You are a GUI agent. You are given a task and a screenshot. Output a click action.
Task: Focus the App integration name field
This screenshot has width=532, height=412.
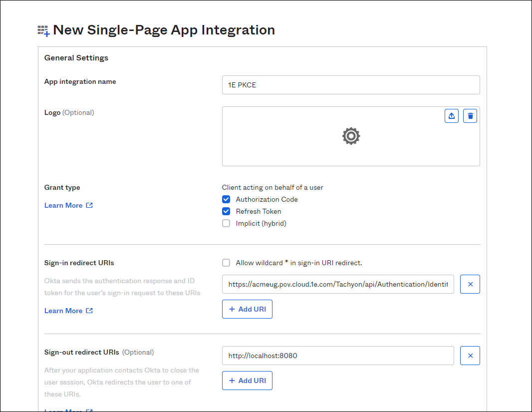[350, 85]
